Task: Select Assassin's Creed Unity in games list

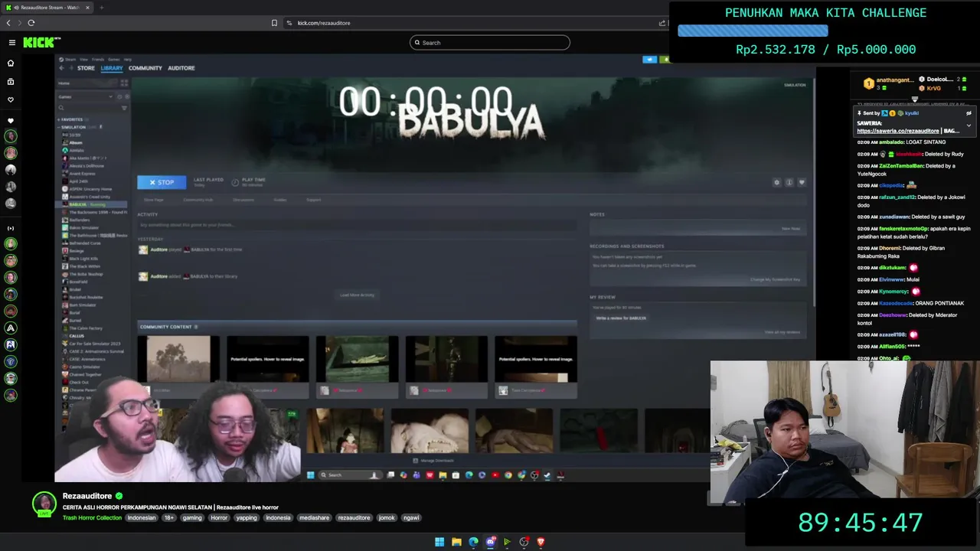Action: pos(90,197)
